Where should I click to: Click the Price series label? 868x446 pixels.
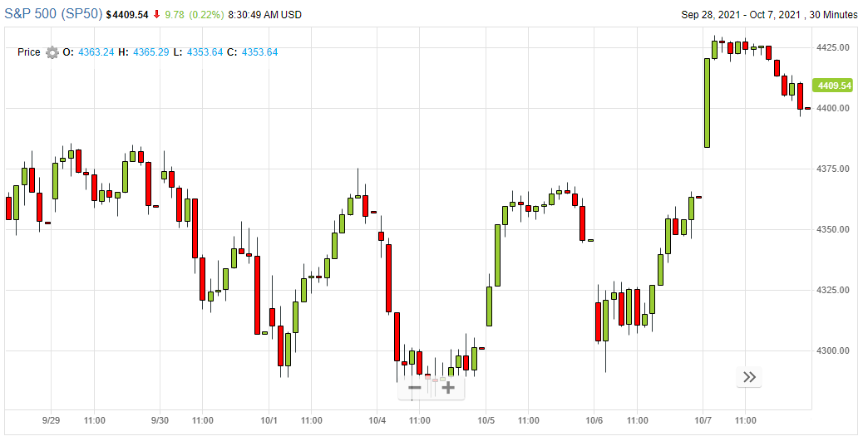[x=29, y=52]
